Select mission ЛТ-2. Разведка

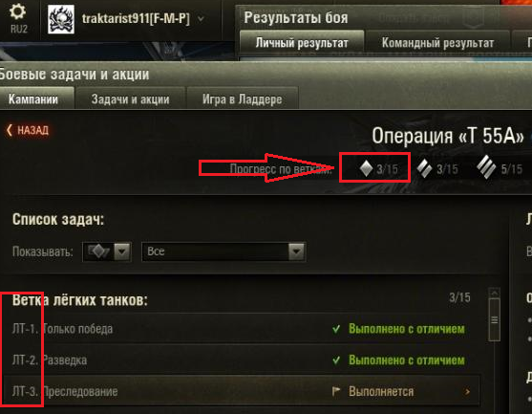pos(239,360)
